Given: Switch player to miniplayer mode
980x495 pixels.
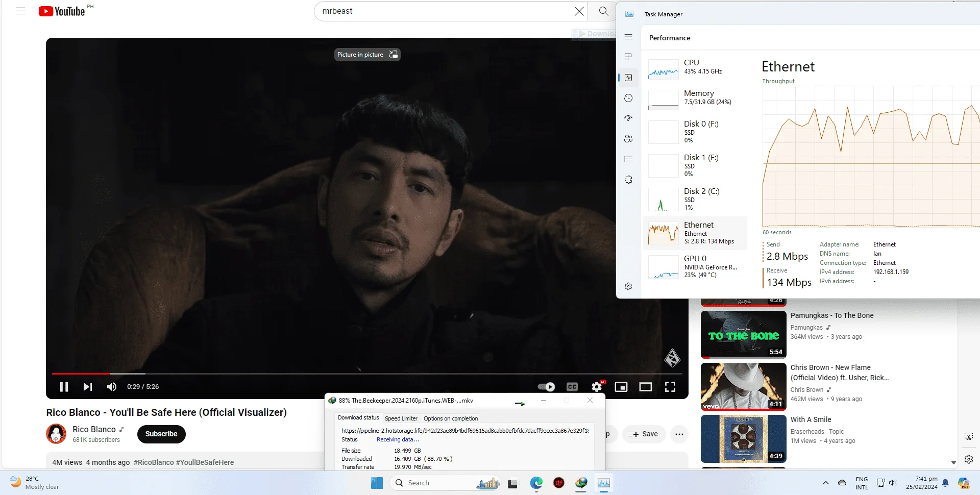Looking at the screenshot, I should pos(621,387).
